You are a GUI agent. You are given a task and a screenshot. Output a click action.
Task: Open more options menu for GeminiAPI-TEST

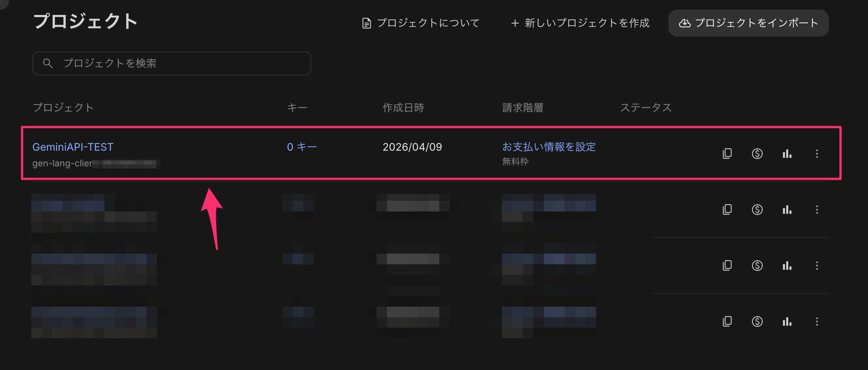817,154
